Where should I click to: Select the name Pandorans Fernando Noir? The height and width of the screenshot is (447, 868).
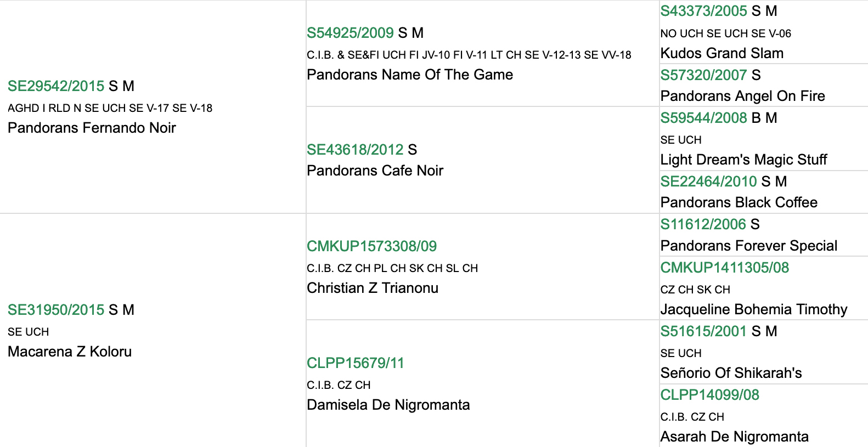(92, 128)
